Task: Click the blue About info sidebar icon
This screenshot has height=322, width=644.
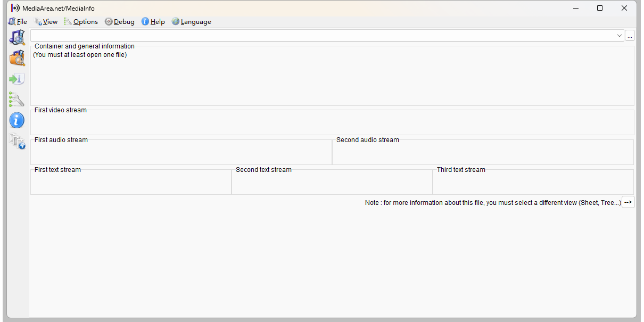Action: (17, 120)
